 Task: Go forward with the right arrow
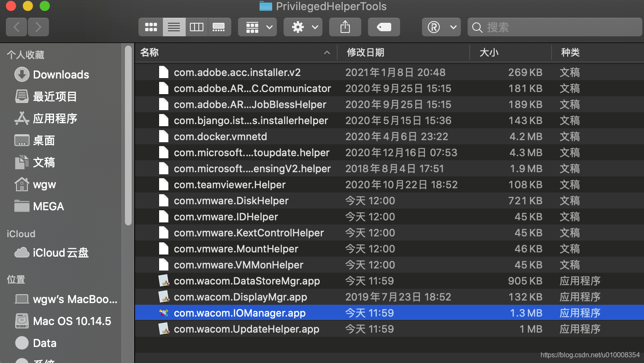point(38,27)
